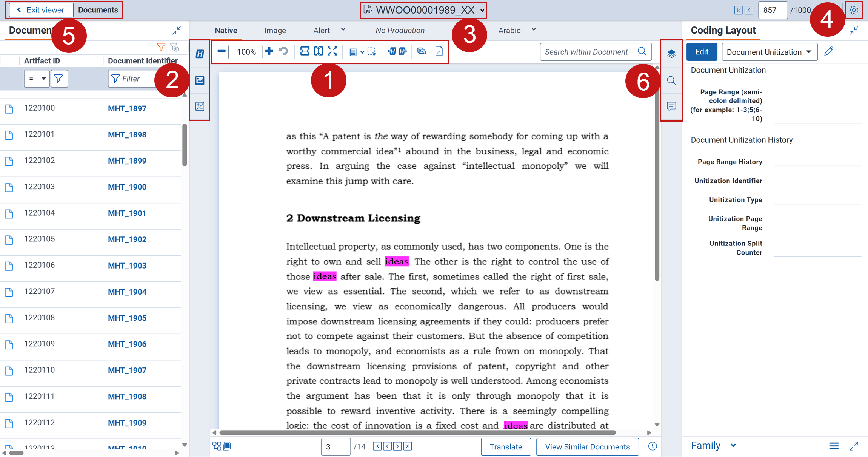Go to the first page of document
This screenshot has width=868, height=457.
click(x=377, y=446)
